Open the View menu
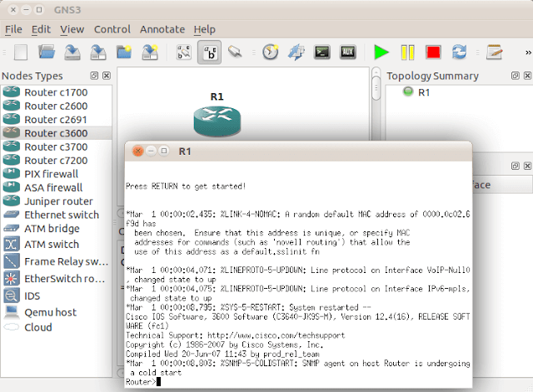This screenshot has height=392, width=533. tap(72, 30)
